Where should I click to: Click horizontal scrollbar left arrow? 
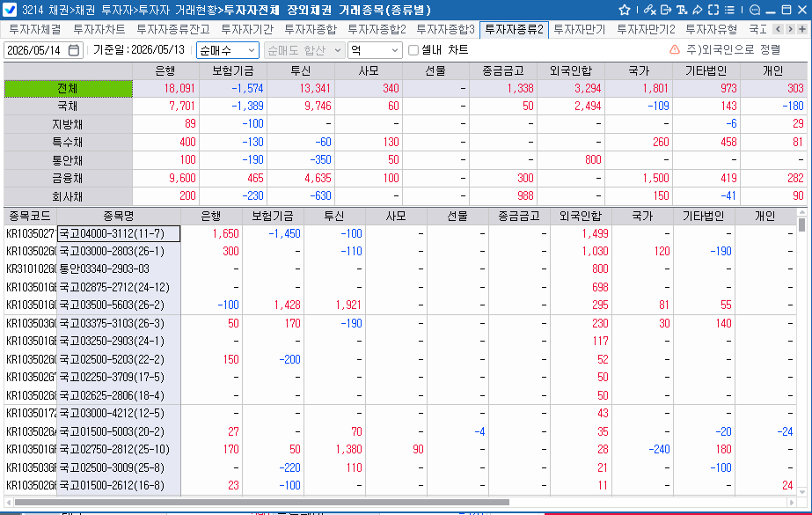(8, 502)
